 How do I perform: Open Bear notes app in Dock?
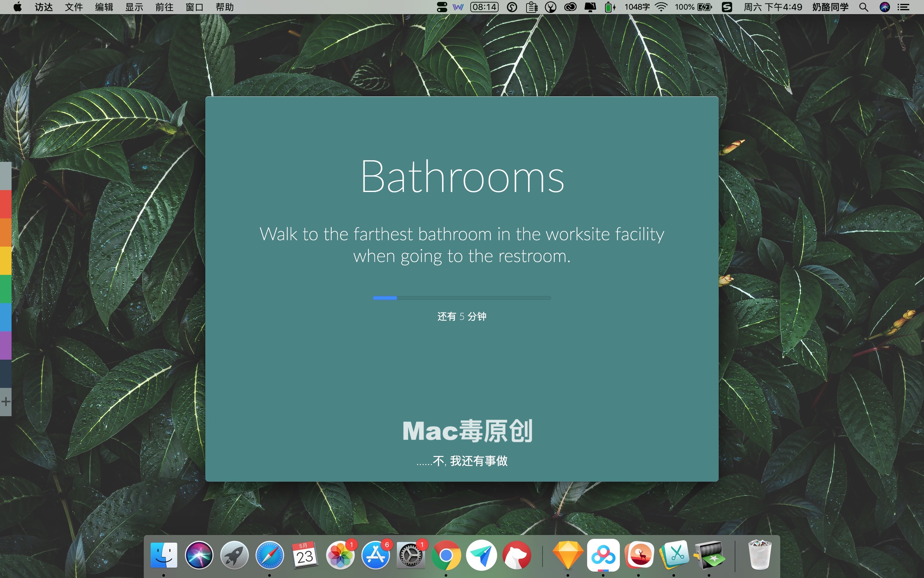tap(517, 555)
